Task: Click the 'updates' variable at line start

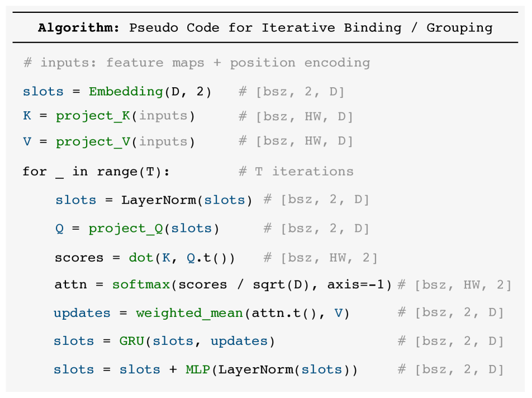Action: coord(82,313)
